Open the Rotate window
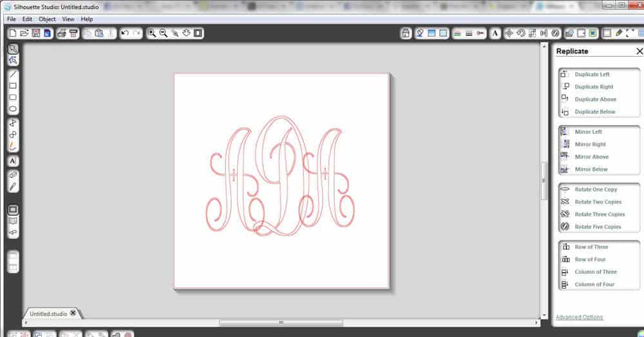This screenshot has width=644, height=337. pyautogui.click(x=521, y=34)
